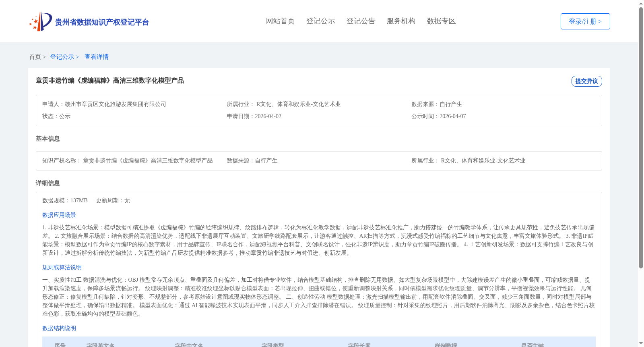Viewport: 644px width, 347px height.
Task: Click applicant text 赣州市章贡区文化旅游发展集团有限公司
Action: tap(116, 104)
